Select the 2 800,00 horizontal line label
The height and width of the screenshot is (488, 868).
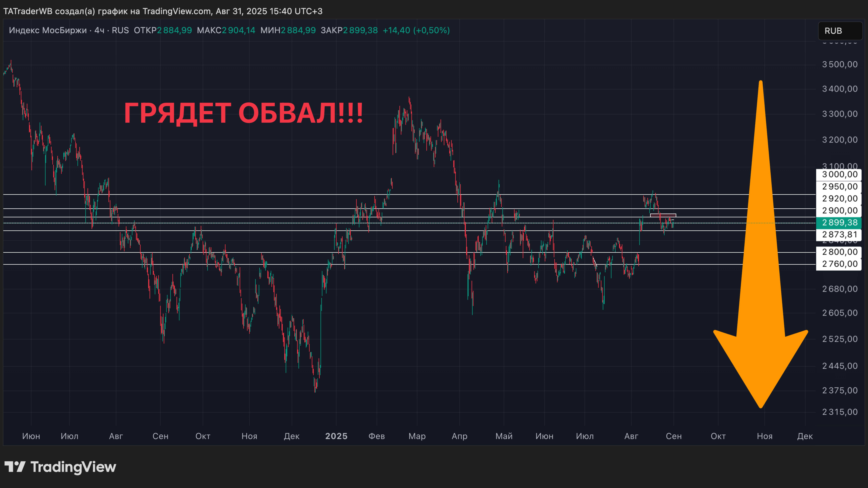point(839,252)
